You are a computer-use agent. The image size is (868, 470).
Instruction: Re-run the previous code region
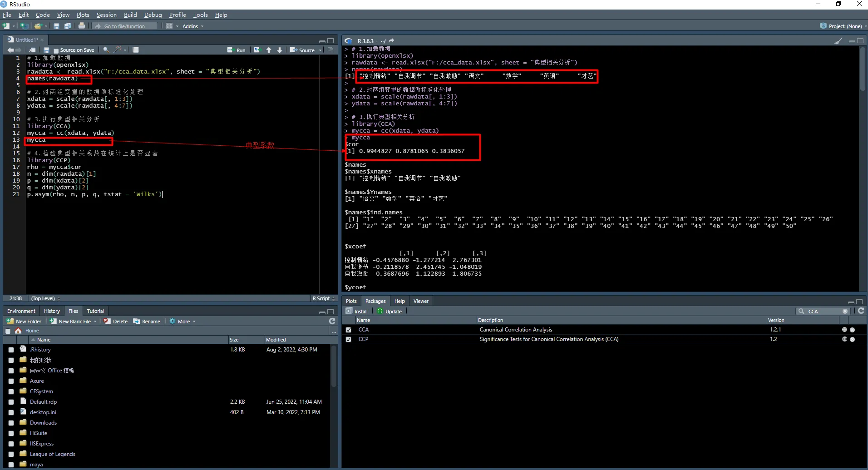pyautogui.click(x=257, y=50)
